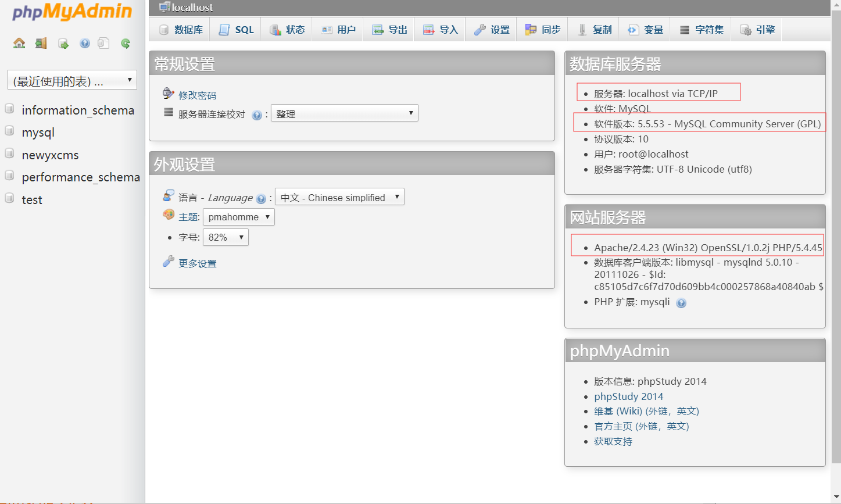Viewport: 841px width, 504px height.
Task: Open the 导出 tab
Action: point(389,30)
